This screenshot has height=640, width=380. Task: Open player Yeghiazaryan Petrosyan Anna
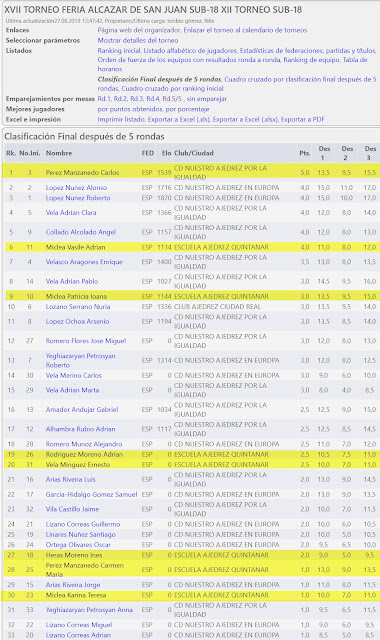89,610
